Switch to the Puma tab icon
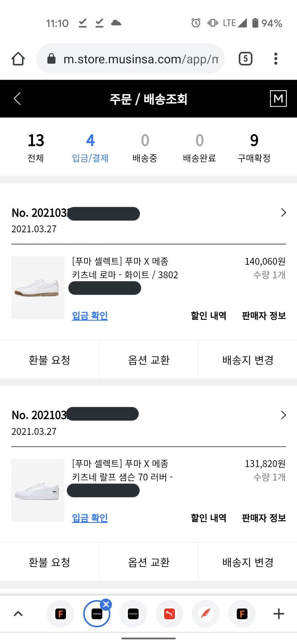The width and height of the screenshot is (297, 644). pos(169,614)
